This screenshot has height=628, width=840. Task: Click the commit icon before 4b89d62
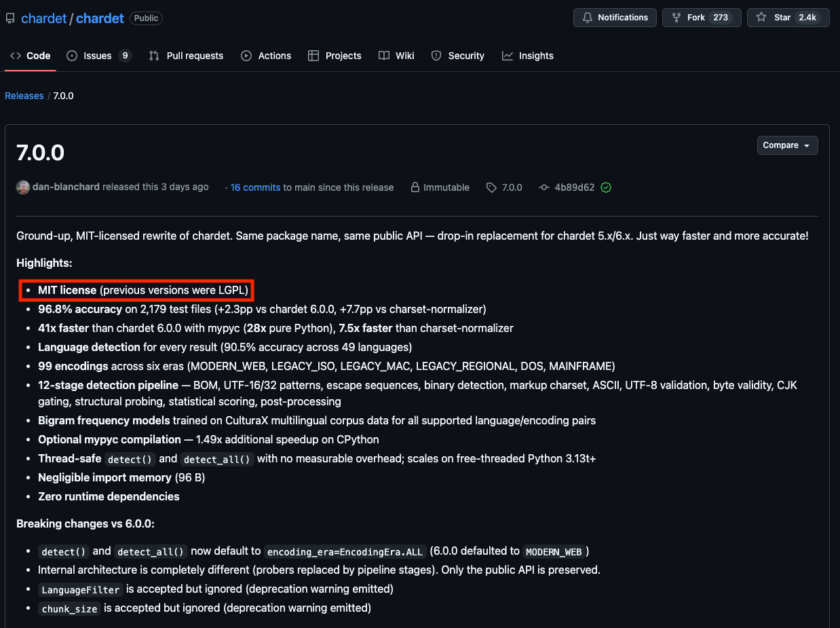(x=544, y=187)
